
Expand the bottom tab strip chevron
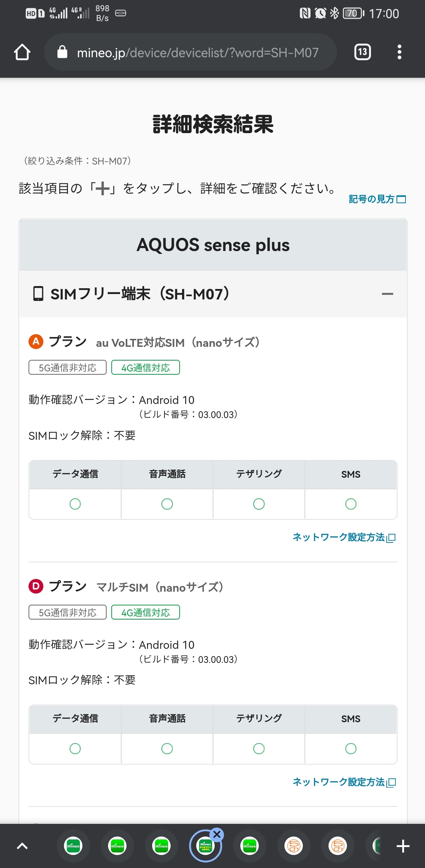click(22, 846)
